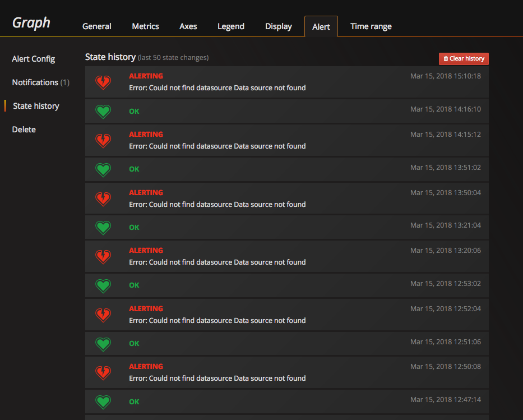Click the green heart for OK state at 12:53:02
The height and width of the screenshot is (420, 523).
pyautogui.click(x=103, y=285)
